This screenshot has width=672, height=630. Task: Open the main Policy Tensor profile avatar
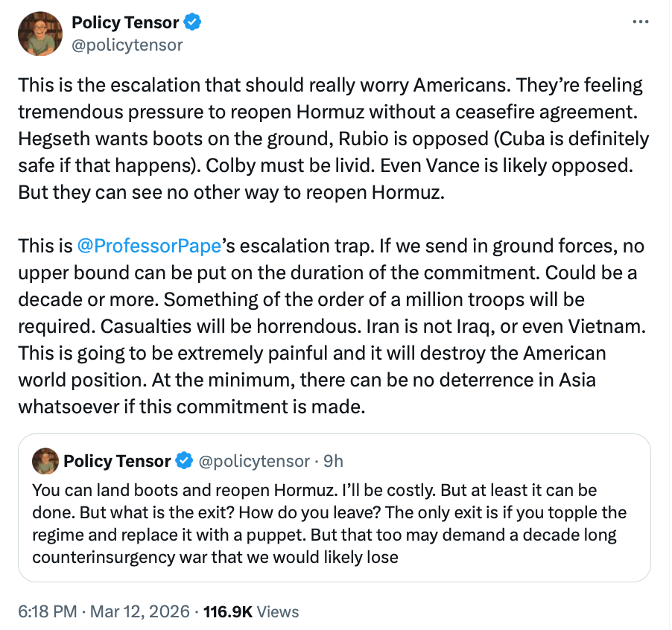click(x=41, y=34)
